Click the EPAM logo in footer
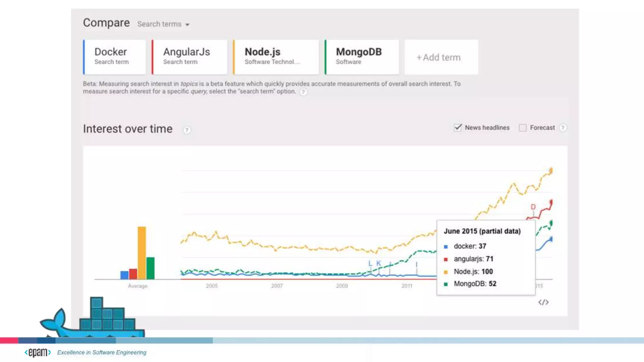 [38, 353]
